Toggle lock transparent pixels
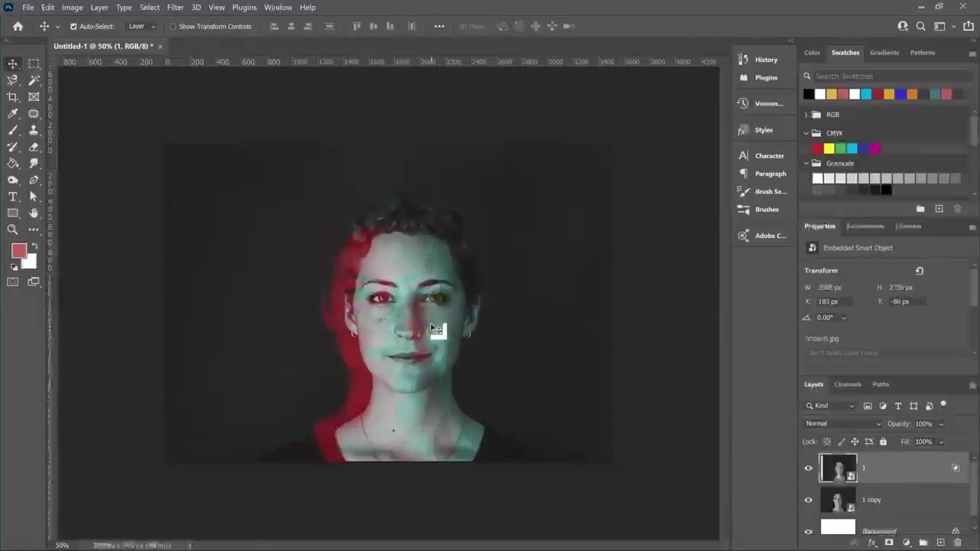 (827, 442)
